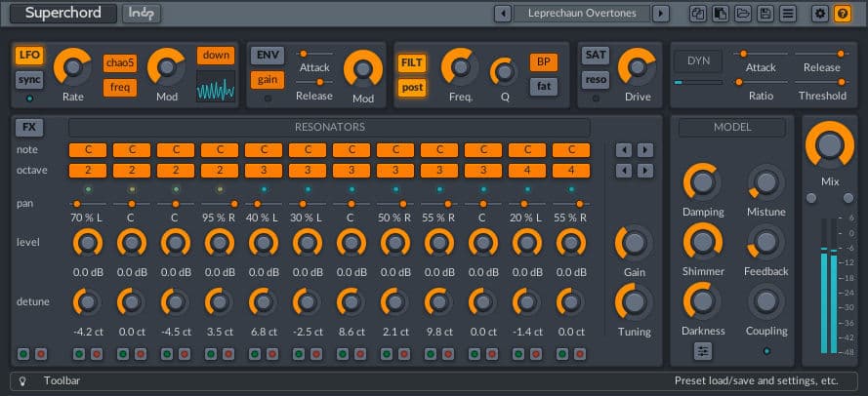Click the green button under the first resonator
This screenshot has height=396, width=868.
pos(79,354)
